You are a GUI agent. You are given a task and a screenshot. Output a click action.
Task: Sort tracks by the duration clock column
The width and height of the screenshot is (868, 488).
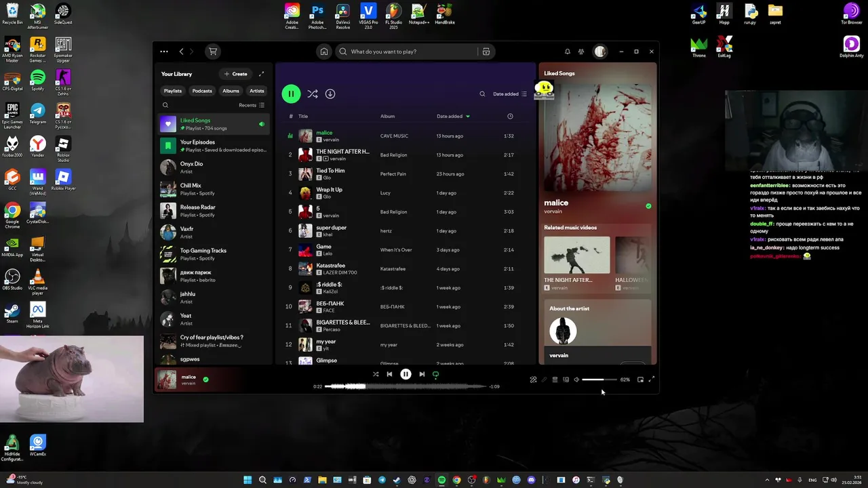pyautogui.click(x=510, y=117)
